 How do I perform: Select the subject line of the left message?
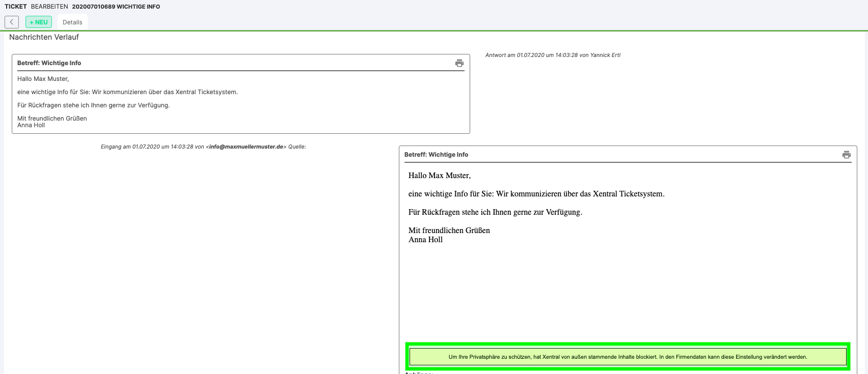[49, 63]
